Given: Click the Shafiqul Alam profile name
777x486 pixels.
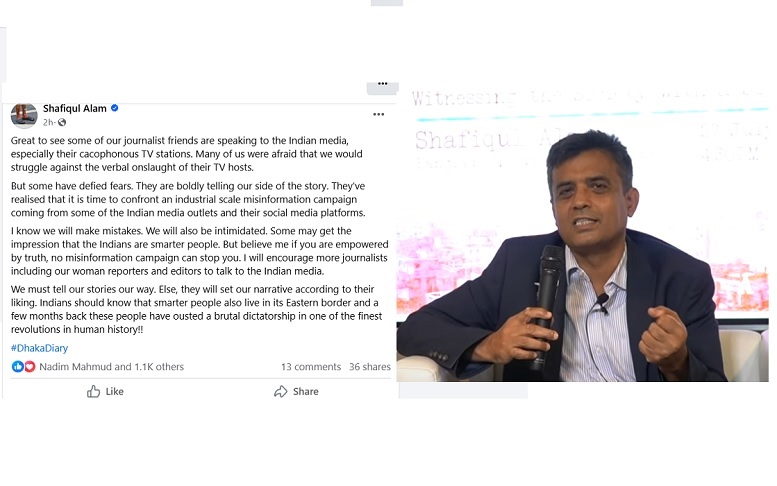Looking at the screenshot, I should [x=75, y=108].
